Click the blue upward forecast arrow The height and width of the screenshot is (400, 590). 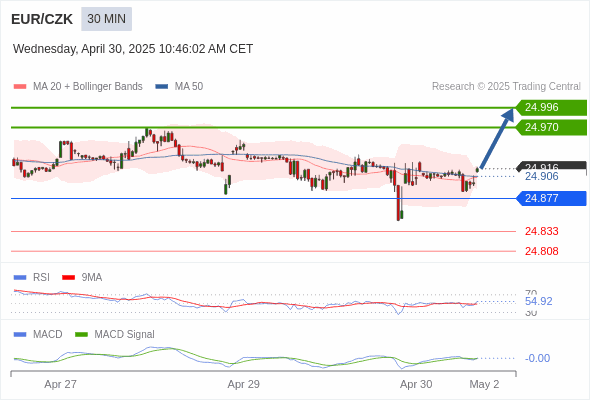point(497,138)
